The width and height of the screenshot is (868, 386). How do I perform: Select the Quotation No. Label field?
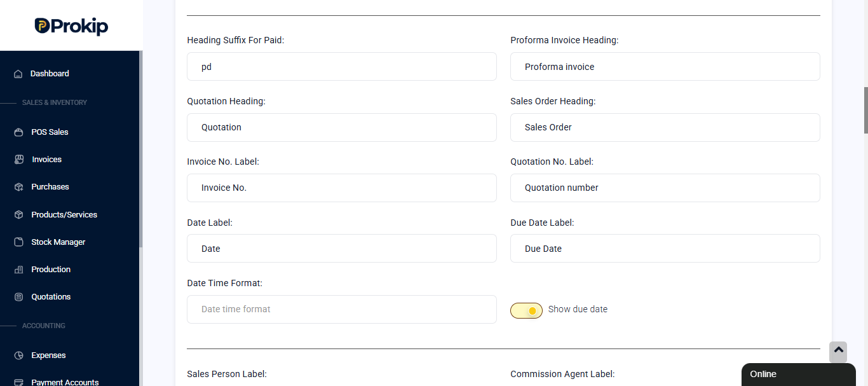[x=665, y=188]
